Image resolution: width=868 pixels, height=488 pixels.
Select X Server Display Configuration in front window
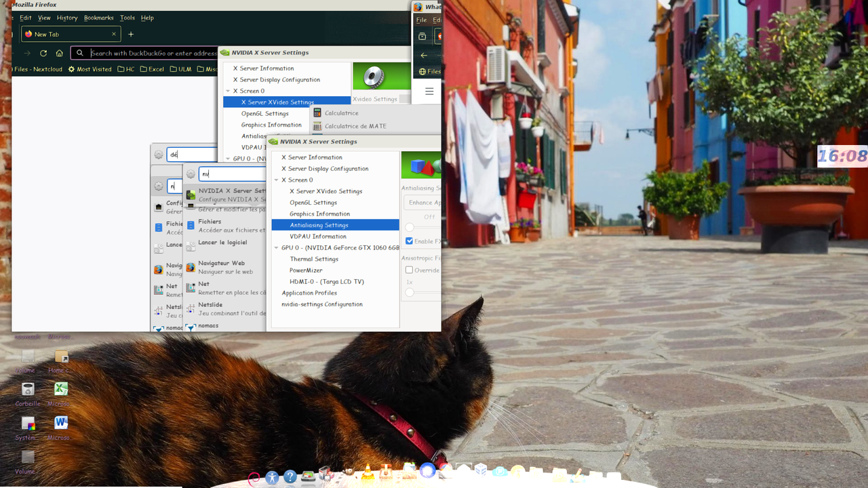point(325,169)
